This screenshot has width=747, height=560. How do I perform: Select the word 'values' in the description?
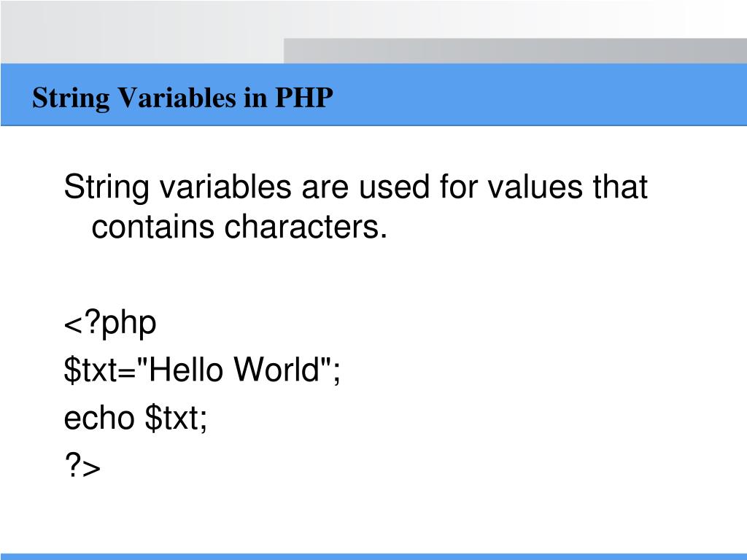[535, 186]
